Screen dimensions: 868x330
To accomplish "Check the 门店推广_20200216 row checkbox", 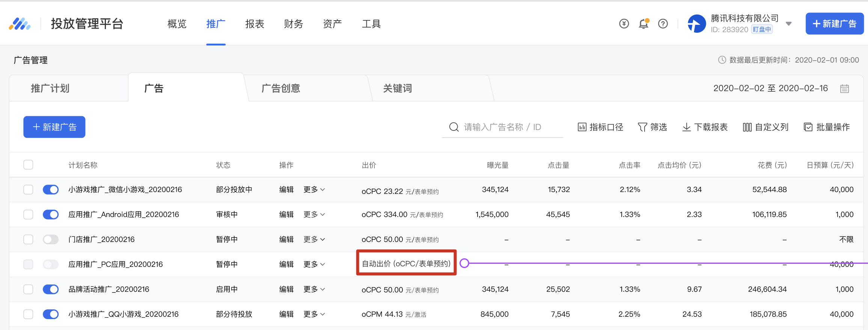I will point(28,239).
